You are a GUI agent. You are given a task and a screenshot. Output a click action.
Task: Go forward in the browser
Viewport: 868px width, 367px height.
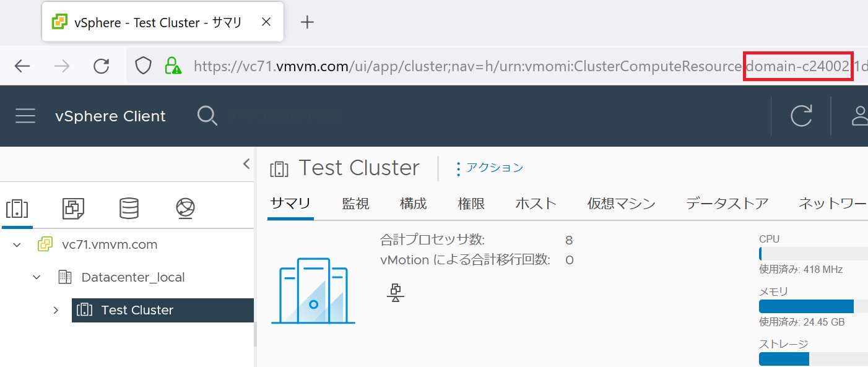(62, 66)
